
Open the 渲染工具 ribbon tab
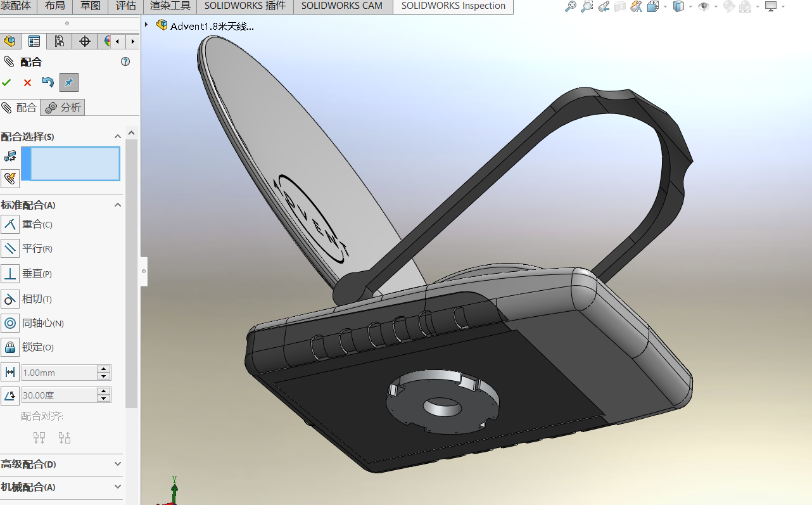(170, 6)
